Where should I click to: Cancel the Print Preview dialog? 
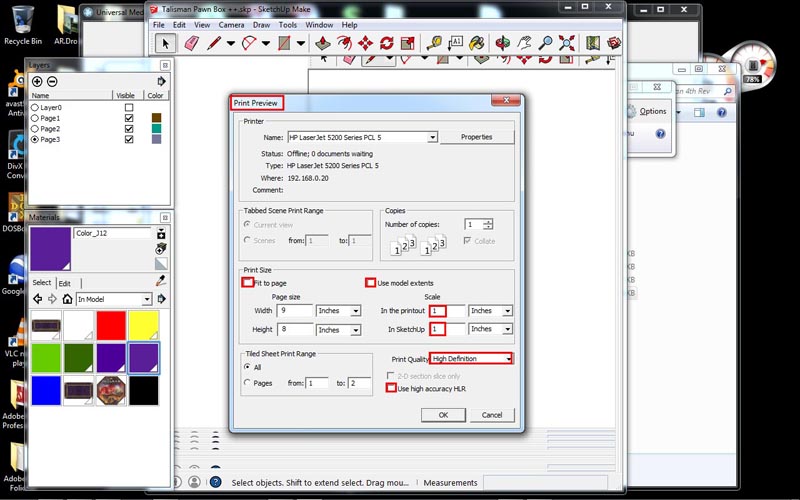[x=492, y=415]
